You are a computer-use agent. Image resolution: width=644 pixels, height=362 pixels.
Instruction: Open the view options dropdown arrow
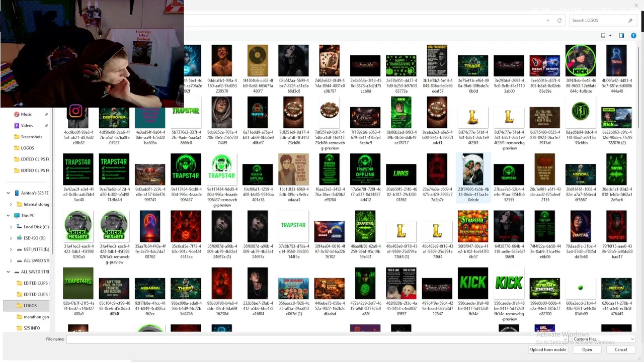pyautogui.click(x=610, y=35)
